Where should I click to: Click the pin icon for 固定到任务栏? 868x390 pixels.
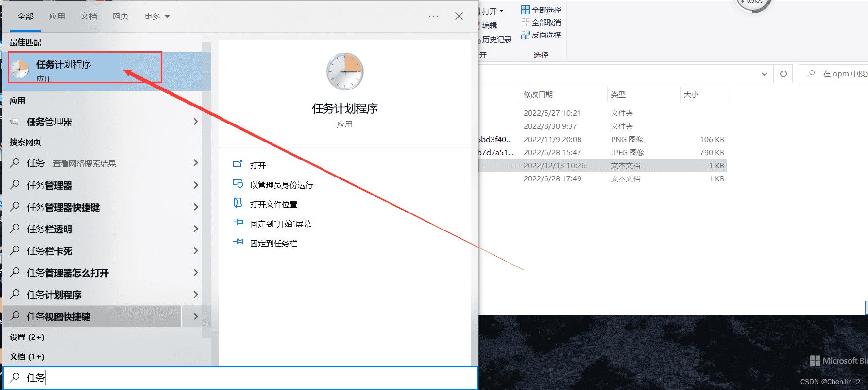click(238, 242)
